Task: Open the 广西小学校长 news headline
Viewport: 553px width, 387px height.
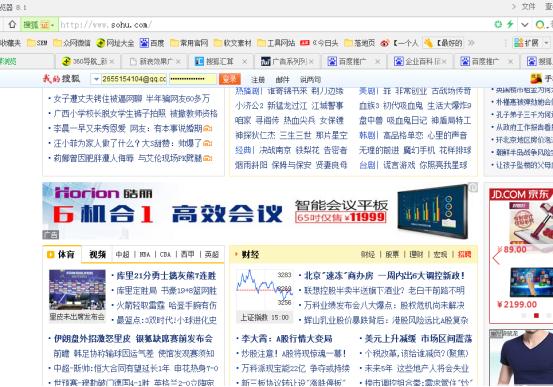Action: (x=135, y=114)
